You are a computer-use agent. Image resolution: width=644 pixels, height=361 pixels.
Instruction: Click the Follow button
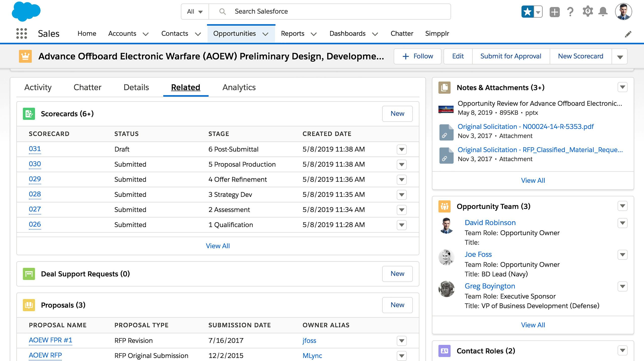418,56
